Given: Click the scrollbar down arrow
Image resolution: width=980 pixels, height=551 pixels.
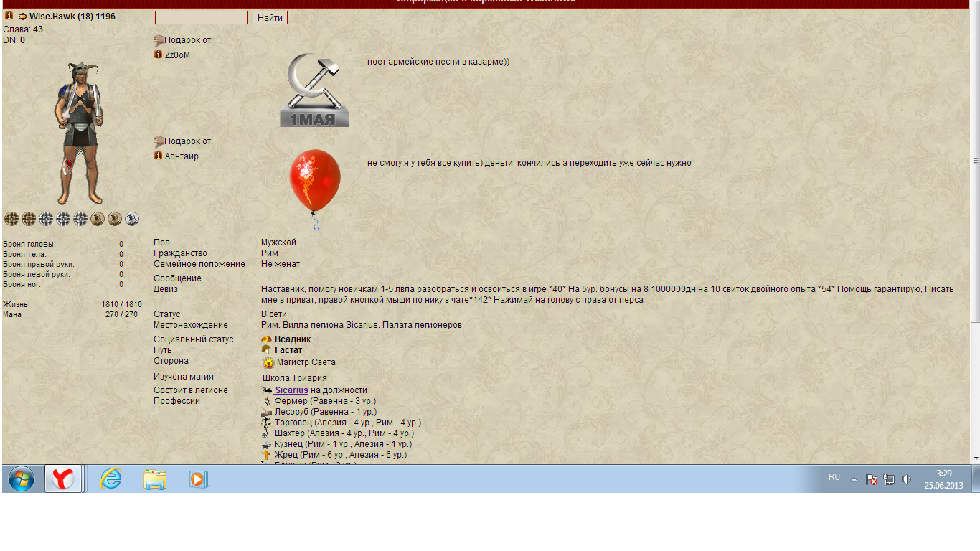Looking at the screenshot, I should click(975, 458).
